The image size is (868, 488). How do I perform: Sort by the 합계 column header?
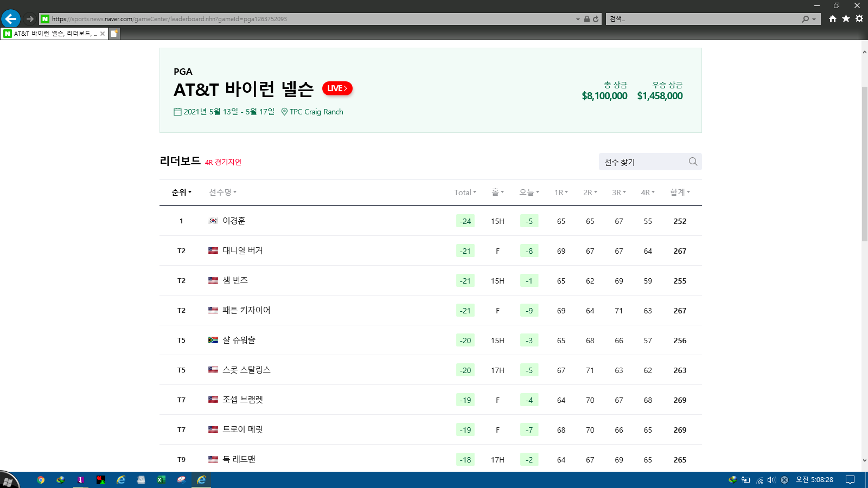pos(680,192)
